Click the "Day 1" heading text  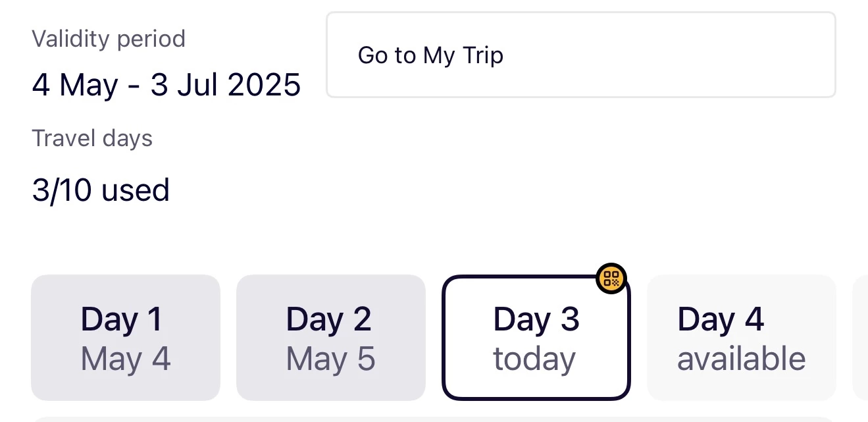(x=121, y=319)
